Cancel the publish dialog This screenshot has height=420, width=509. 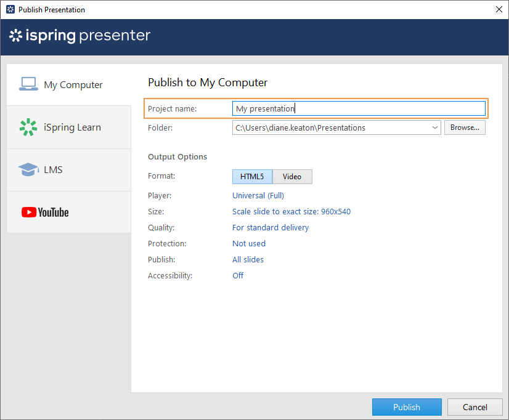(474, 407)
